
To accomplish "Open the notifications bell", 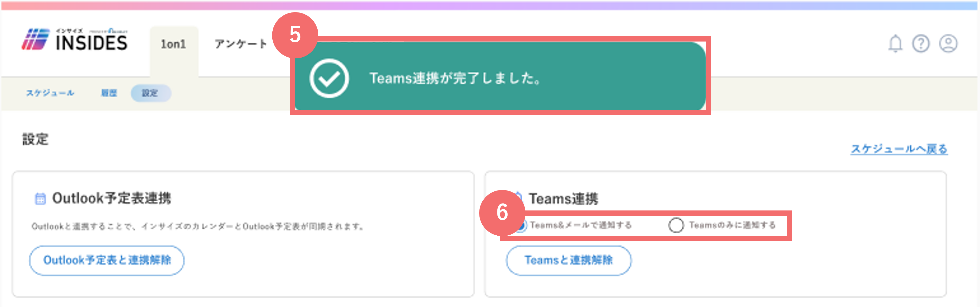I will [x=895, y=44].
